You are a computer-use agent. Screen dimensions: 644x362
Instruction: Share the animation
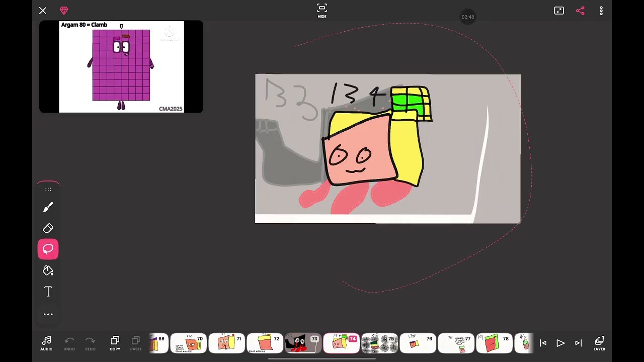(580, 11)
